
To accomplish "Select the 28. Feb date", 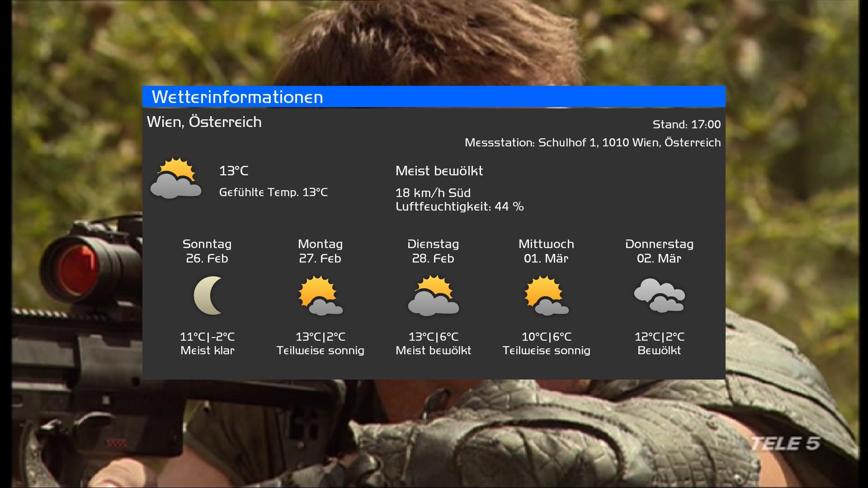I will pyautogui.click(x=433, y=258).
